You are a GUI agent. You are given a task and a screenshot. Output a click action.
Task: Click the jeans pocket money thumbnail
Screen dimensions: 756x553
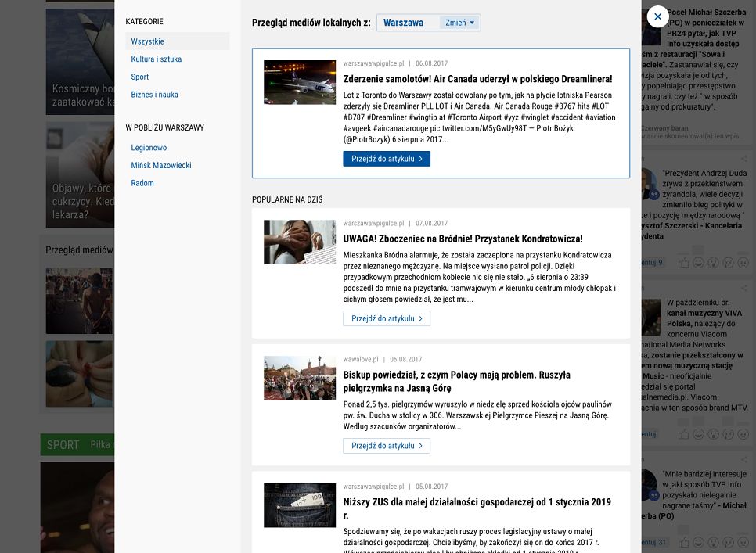[300, 505]
